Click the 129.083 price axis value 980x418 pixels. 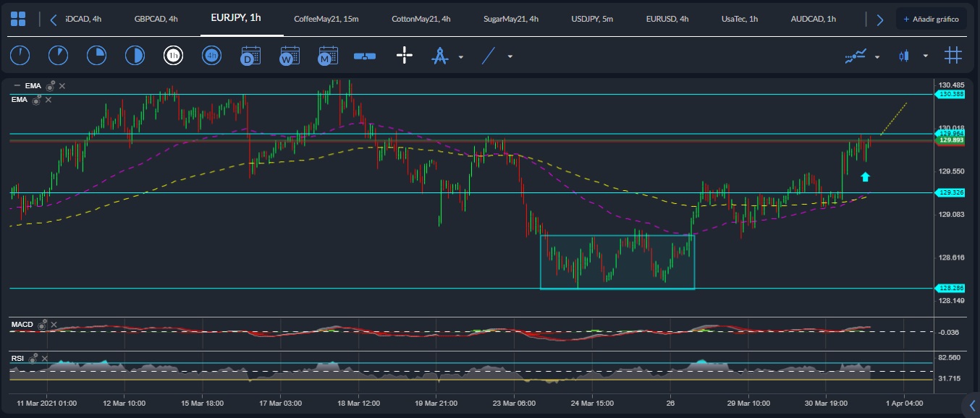pos(952,215)
